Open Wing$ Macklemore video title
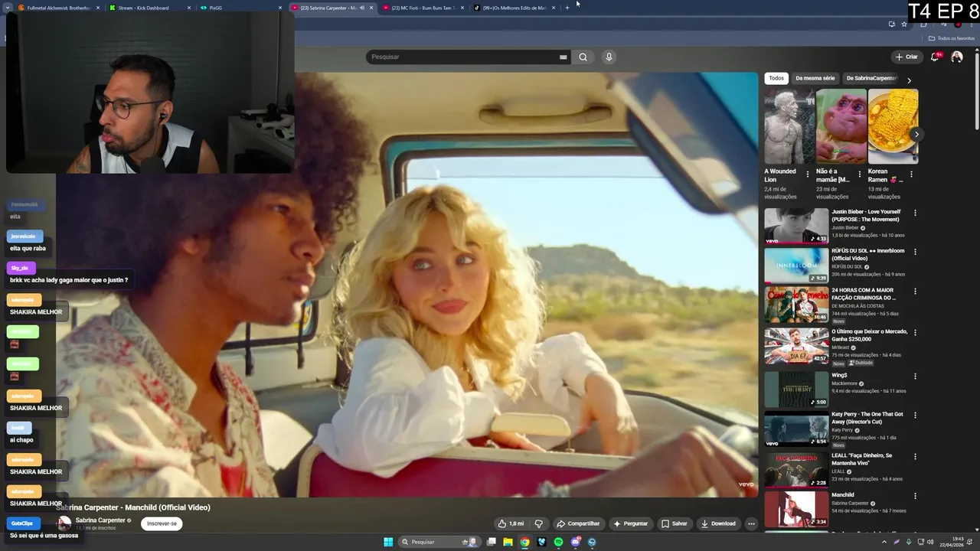 839,375
